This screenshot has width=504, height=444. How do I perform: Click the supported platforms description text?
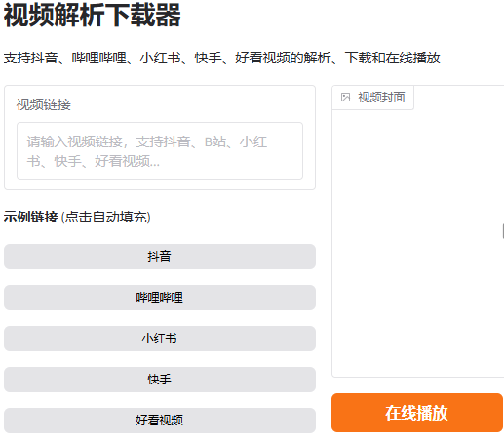coord(221,58)
